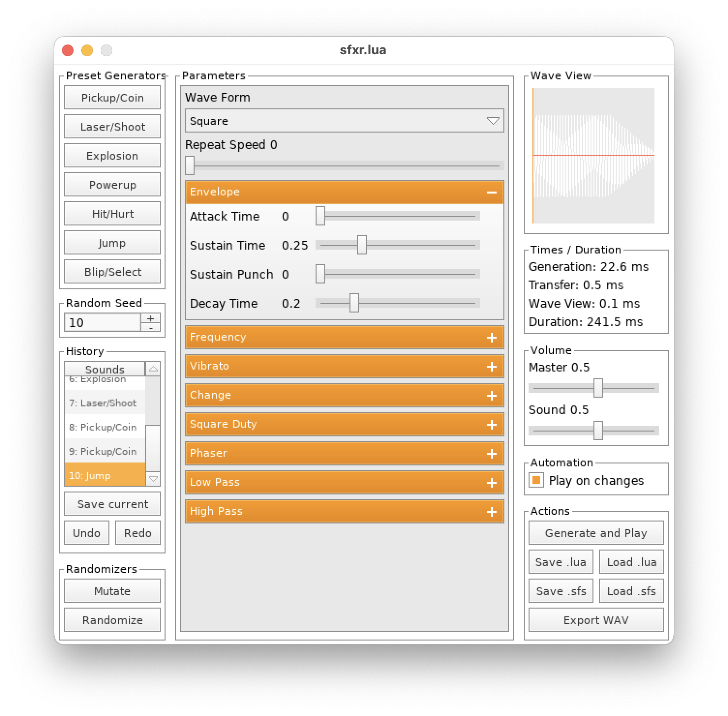Click the Random Seed input field
Screen dimensions: 728x716
tap(103, 323)
